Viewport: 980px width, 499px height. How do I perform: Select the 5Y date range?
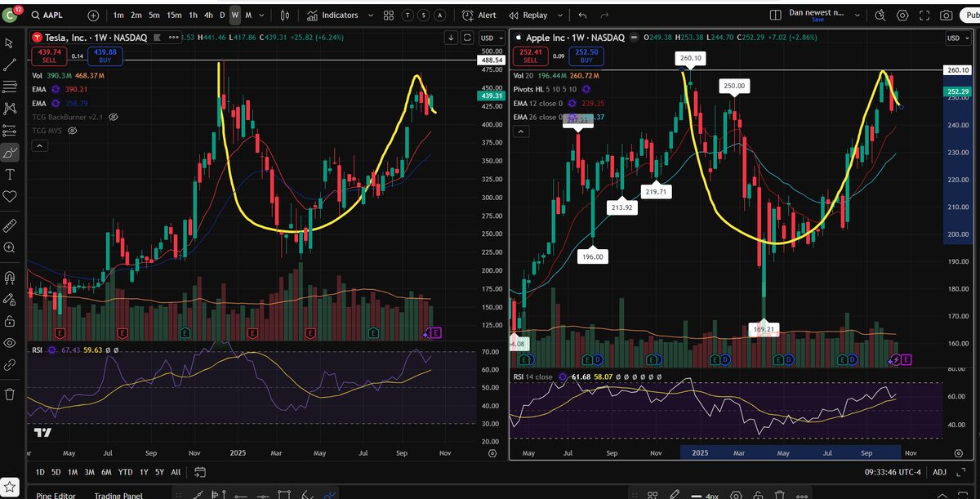[x=159, y=472]
